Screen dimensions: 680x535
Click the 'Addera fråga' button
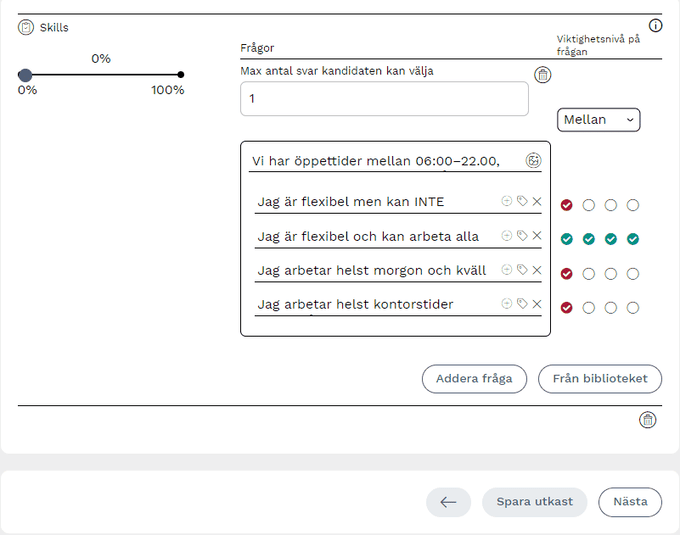tap(474, 379)
